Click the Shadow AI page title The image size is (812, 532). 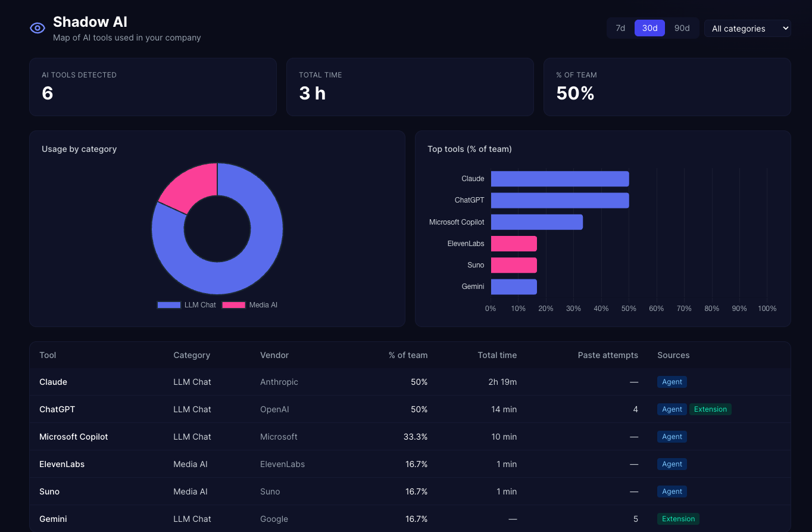(x=90, y=22)
